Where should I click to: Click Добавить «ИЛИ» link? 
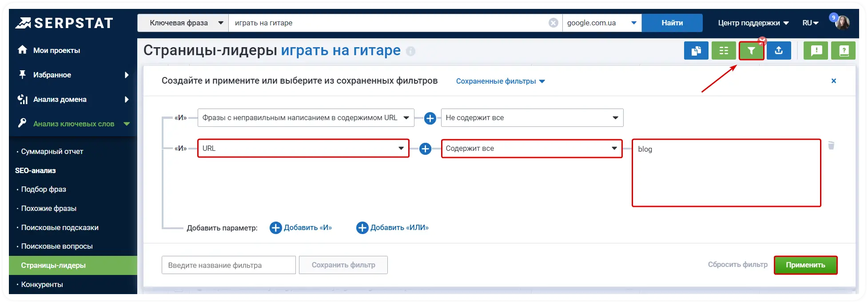(x=399, y=228)
